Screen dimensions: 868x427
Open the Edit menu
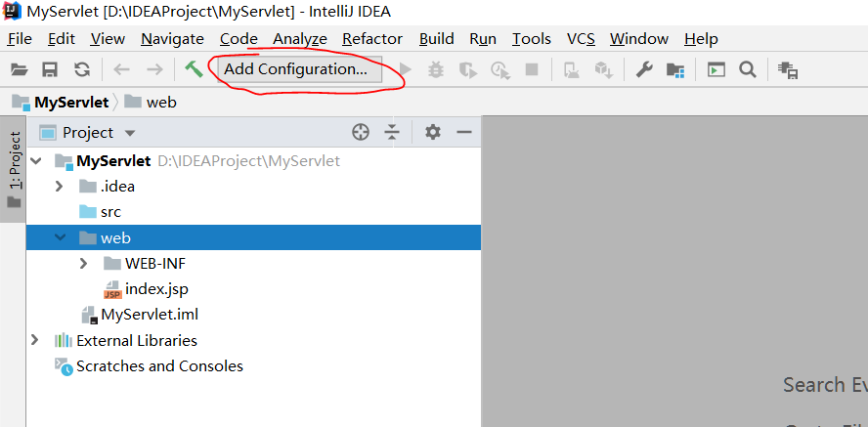point(62,39)
